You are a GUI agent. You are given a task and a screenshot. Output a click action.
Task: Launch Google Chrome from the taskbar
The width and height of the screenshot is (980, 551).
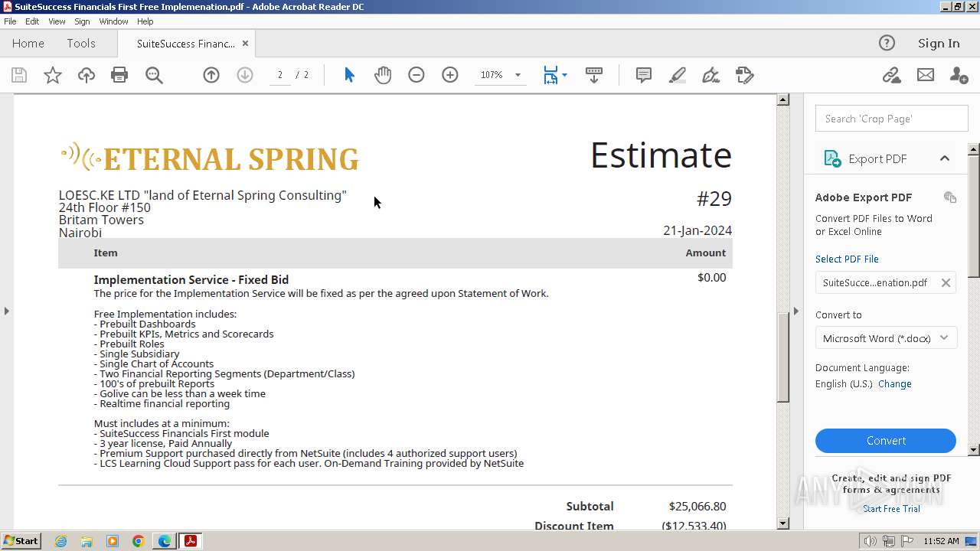pyautogui.click(x=139, y=541)
